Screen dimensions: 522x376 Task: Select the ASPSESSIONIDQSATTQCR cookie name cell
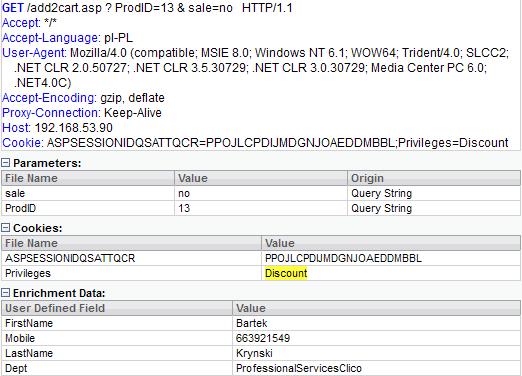tap(131, 258)
